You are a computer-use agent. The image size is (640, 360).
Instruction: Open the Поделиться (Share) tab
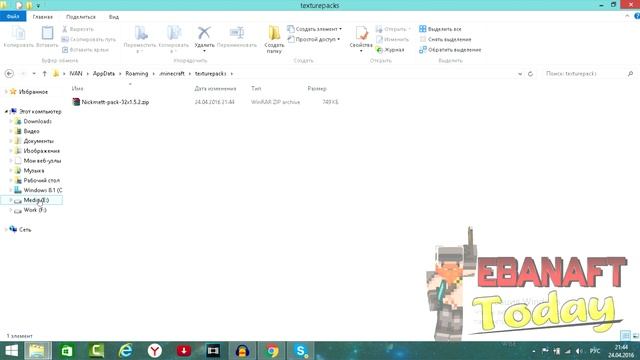click(81, 17)
